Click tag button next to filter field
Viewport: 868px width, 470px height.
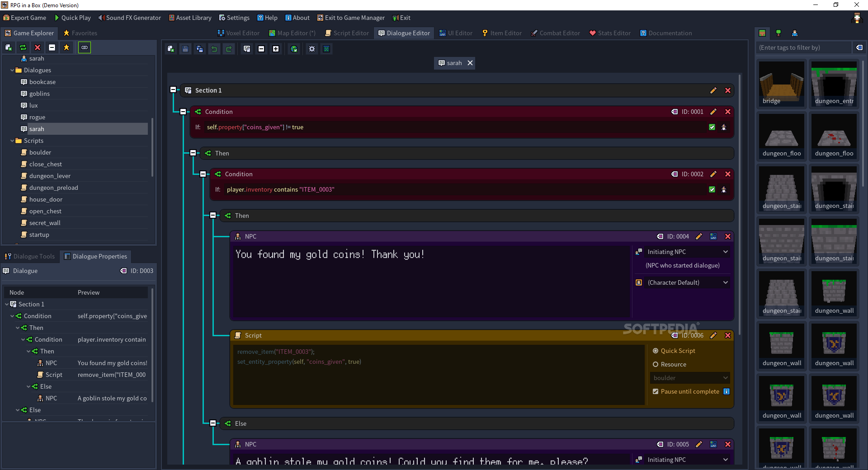pos(859,47)
